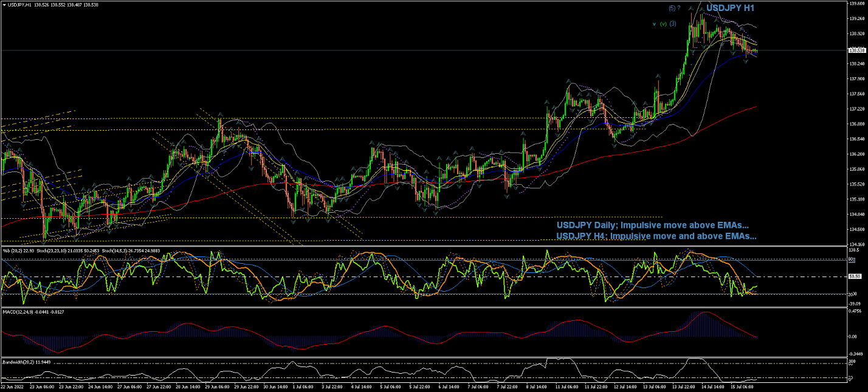Click the '13 Jul 22:00' time axis label
Screen dimensions: 868x392
click(684, 387)
